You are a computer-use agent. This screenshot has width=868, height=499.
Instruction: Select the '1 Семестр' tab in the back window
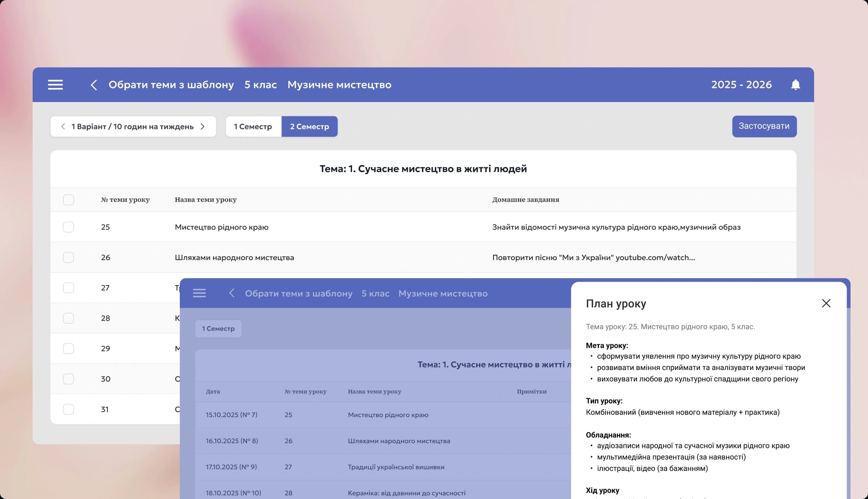[253, 126]
